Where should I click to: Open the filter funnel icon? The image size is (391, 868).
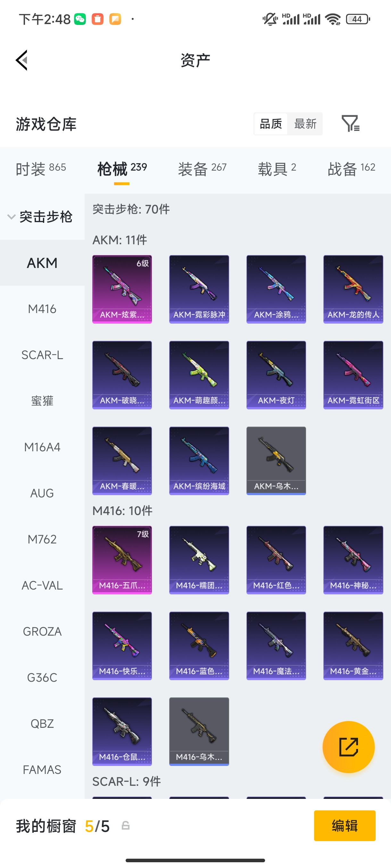351,123
